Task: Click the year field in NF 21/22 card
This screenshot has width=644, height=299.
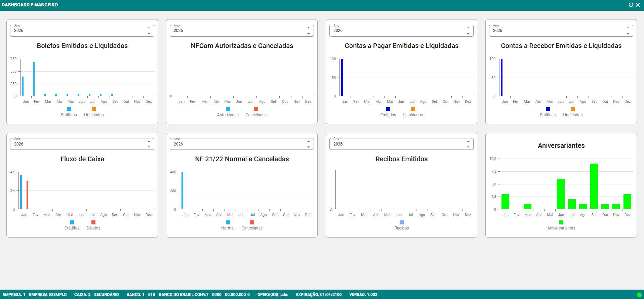Action: (237, 144)
